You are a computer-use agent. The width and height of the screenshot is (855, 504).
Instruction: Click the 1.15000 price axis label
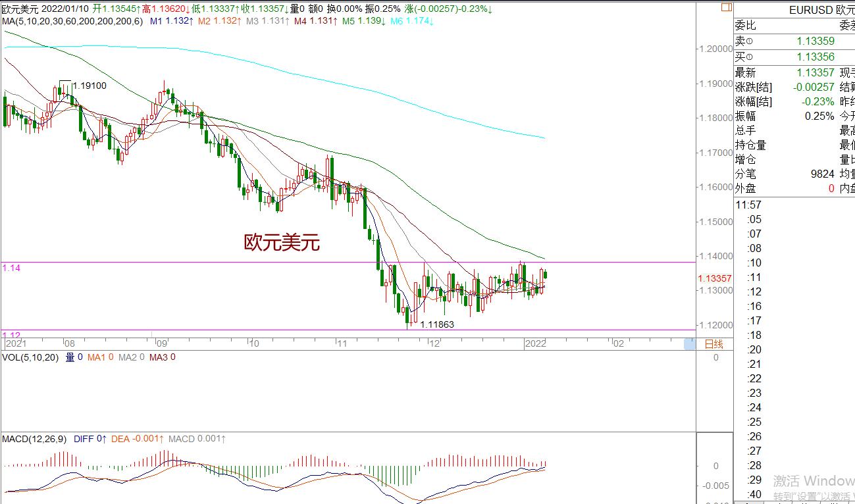click(x=715, y=222)
